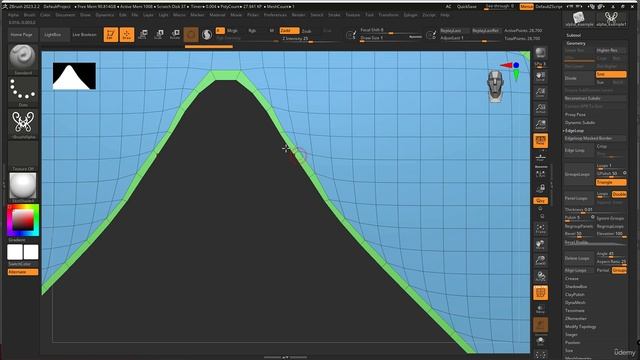Click the Frame view icon
Image resolution: width=640 pixels, height=360 pixels.
click(540, 229)
